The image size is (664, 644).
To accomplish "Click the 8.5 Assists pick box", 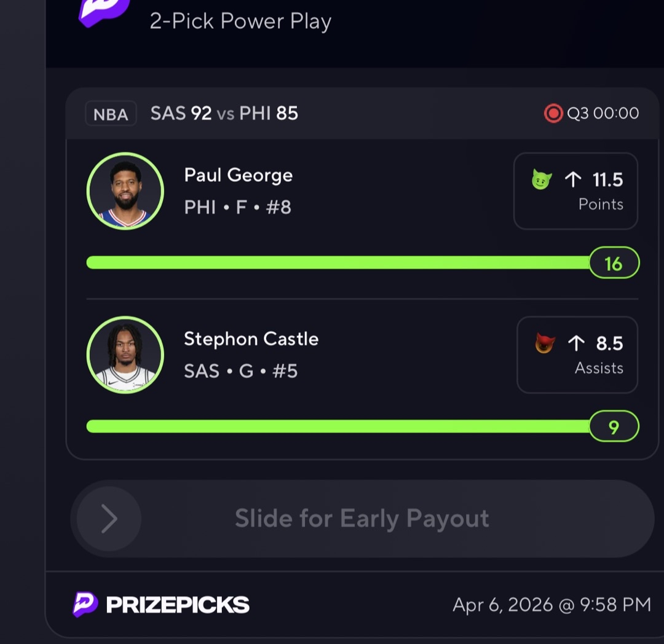I will (x=577, y=355).
